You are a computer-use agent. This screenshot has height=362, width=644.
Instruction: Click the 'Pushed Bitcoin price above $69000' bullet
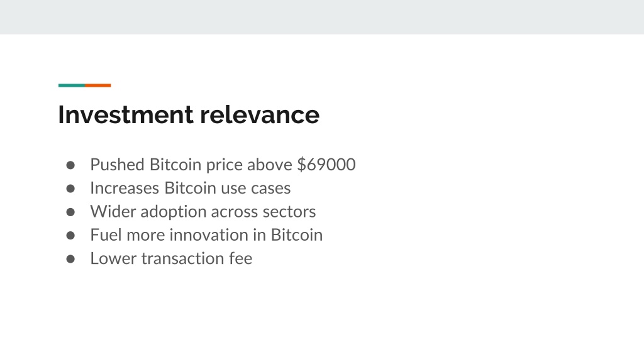click(x=223, y=165)
